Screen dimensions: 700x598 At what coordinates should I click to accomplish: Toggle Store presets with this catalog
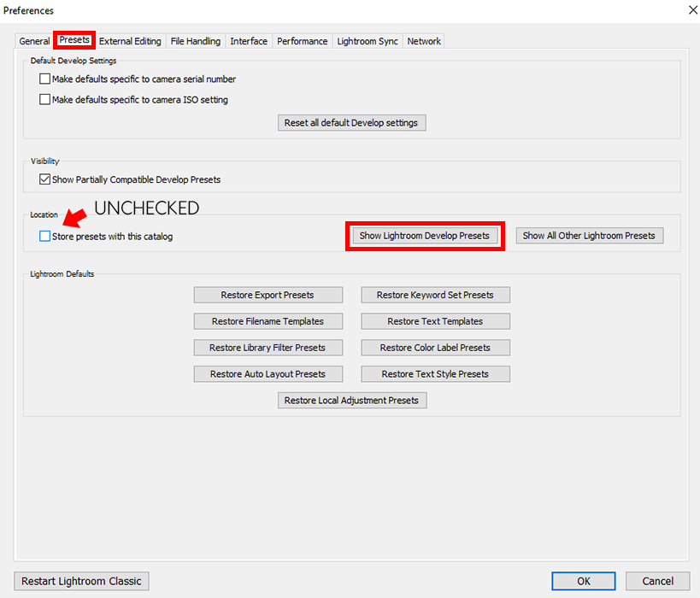tap(45, 237)
